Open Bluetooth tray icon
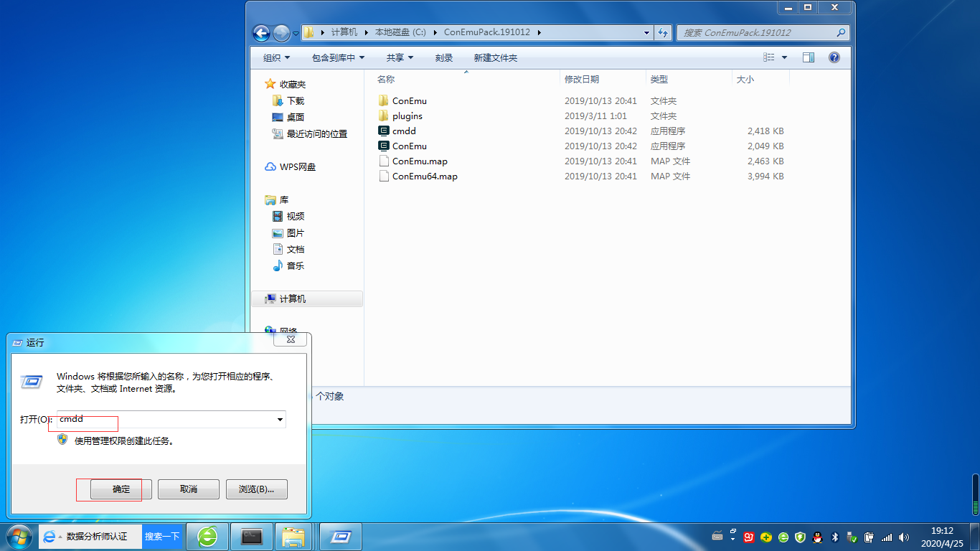980x551 pixels. point(834,537)
